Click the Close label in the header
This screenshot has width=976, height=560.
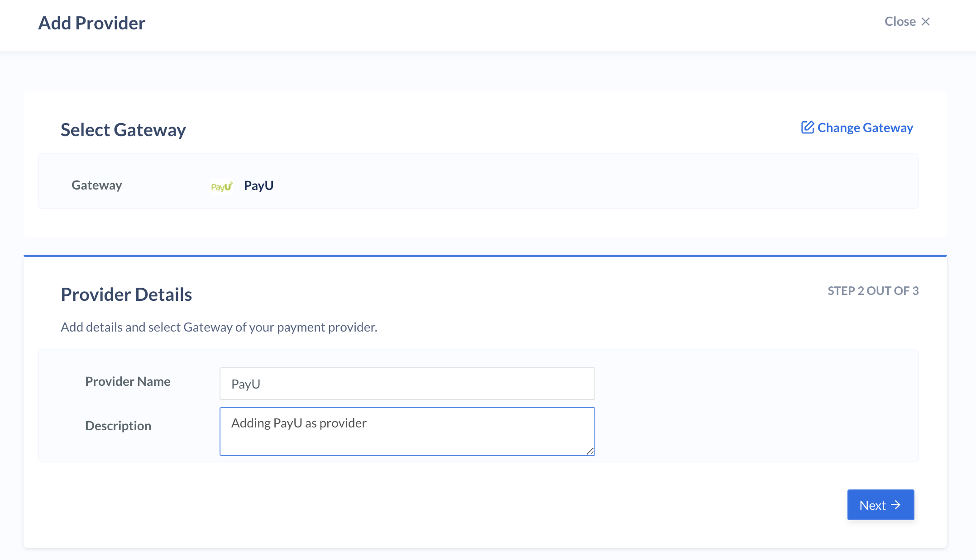coord(900,22)
